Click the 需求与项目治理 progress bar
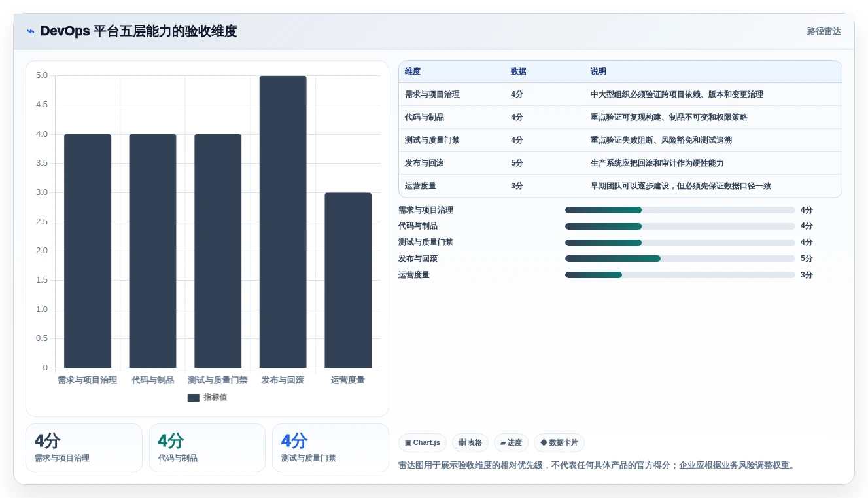This screenshot has width=868, height=498. [x=680, y=210]
